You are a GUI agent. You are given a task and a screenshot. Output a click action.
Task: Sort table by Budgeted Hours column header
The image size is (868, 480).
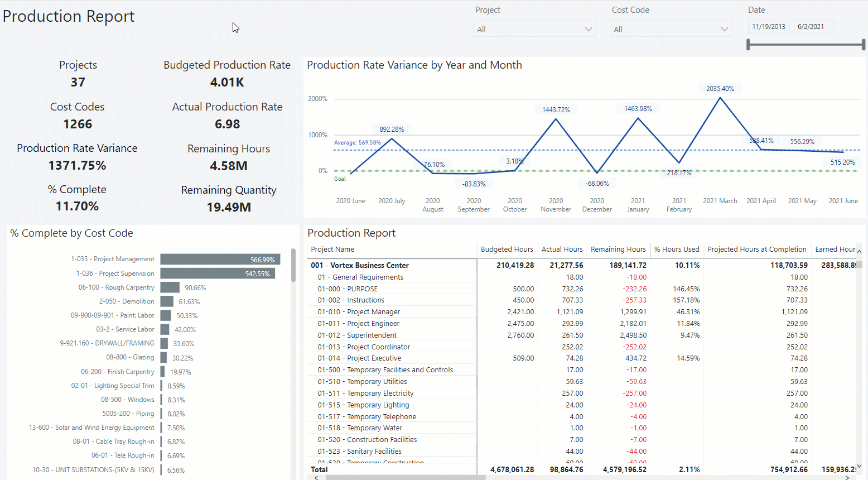(x=507, y=249)
